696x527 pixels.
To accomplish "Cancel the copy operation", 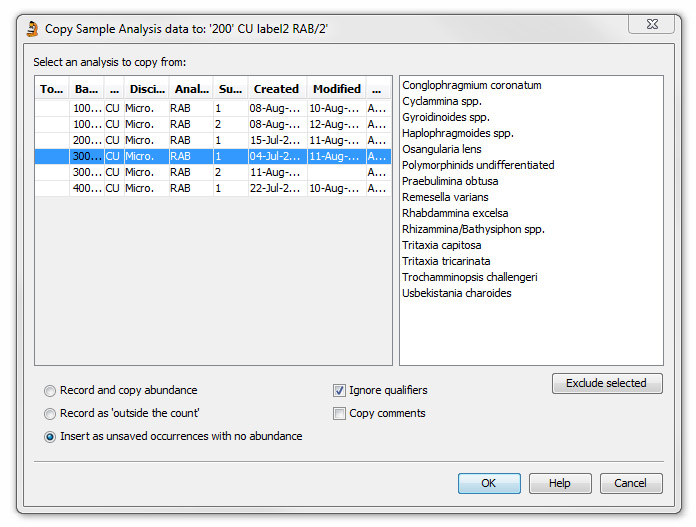I will click(631, 483).
